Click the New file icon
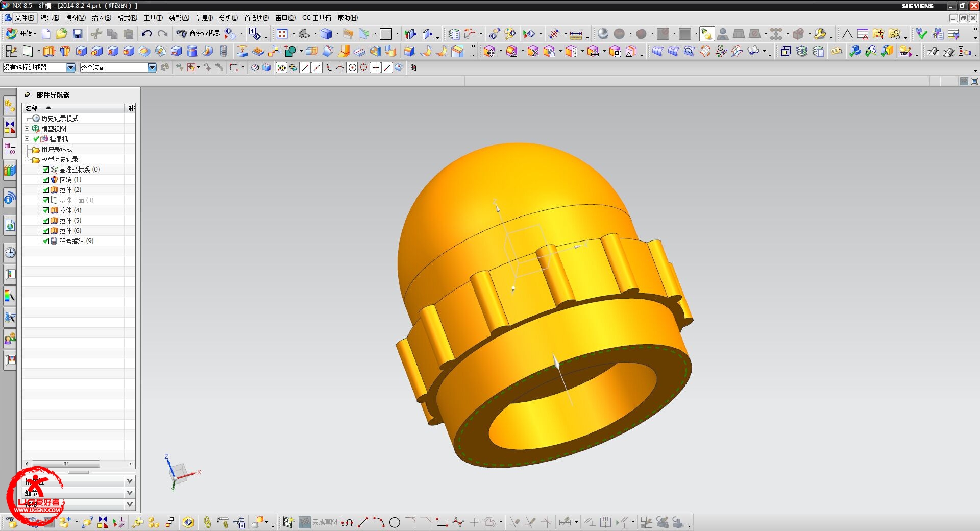980x531 pixels. 46,34
